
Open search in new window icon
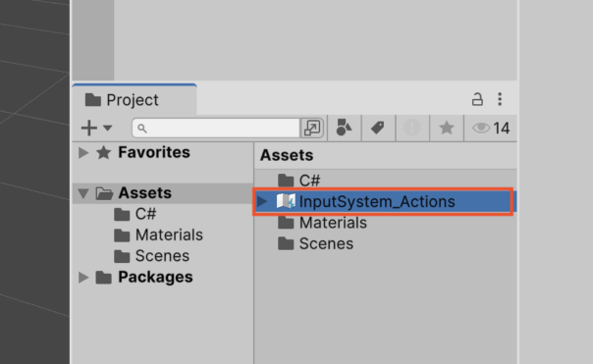312,128
